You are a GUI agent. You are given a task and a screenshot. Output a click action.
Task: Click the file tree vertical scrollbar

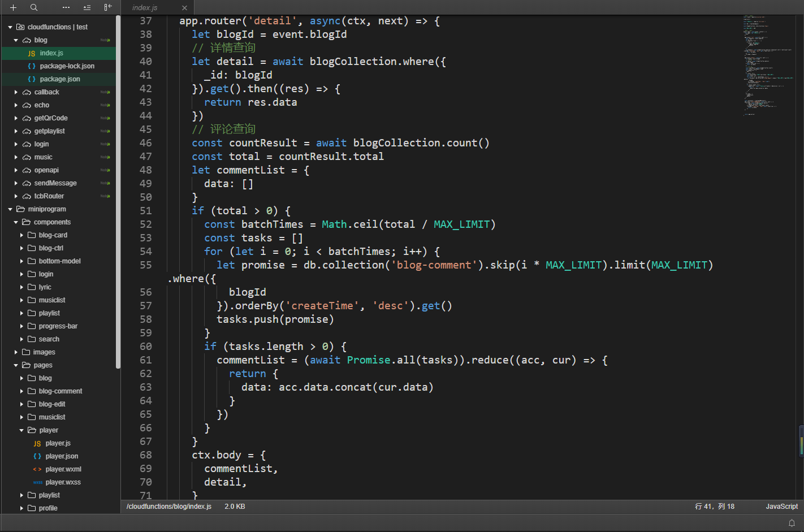pyautogui.click(x=118, y=192)
